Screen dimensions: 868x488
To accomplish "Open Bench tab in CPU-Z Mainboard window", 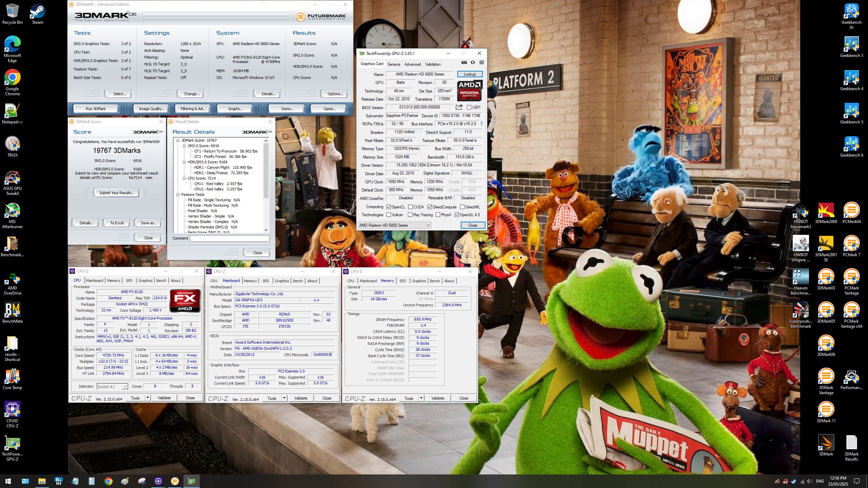I will pos(298,281).
